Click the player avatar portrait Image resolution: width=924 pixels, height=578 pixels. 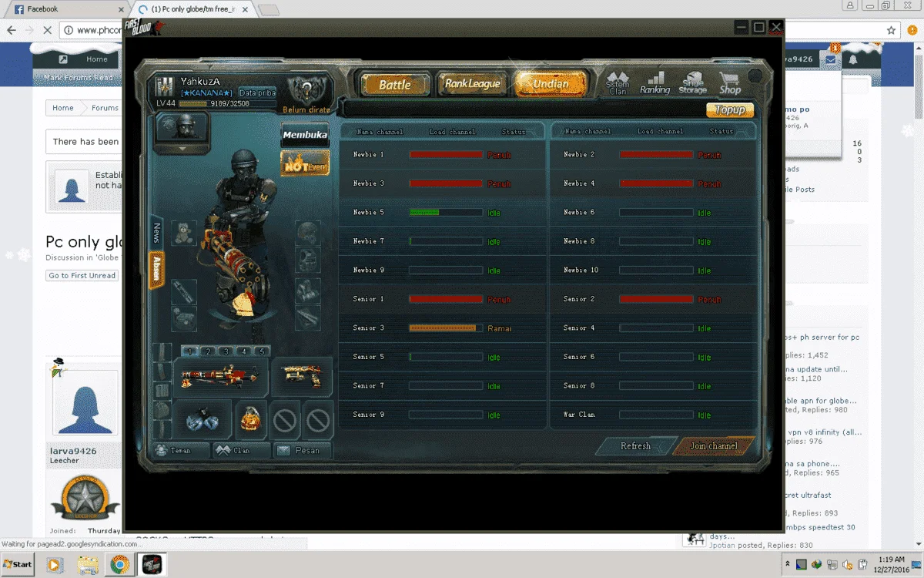point(182,126)
